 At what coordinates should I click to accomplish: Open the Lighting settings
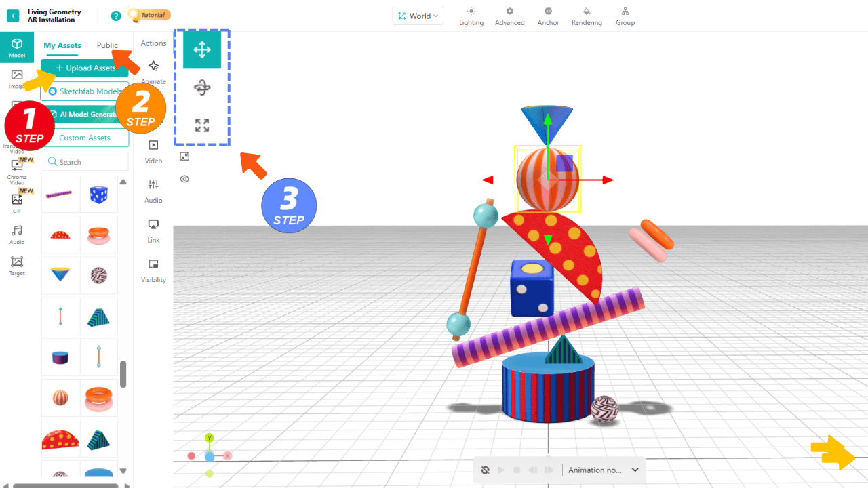click(471, 16)
